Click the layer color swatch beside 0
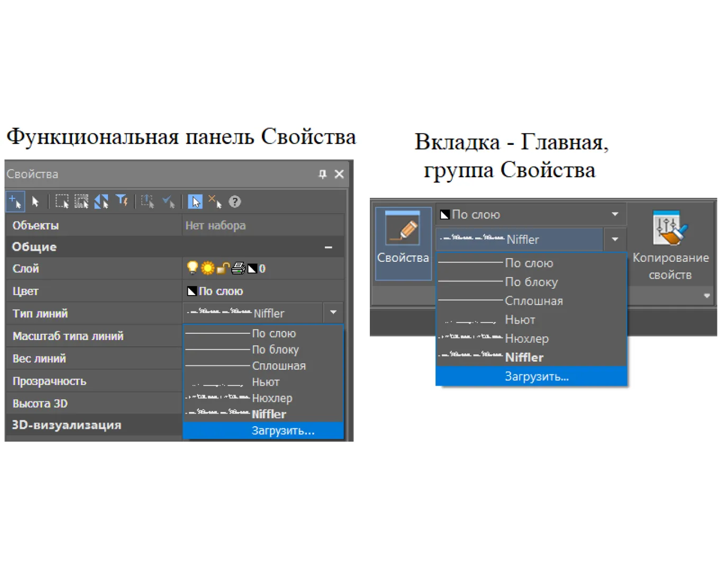728x568 pixels. [252, 269]
